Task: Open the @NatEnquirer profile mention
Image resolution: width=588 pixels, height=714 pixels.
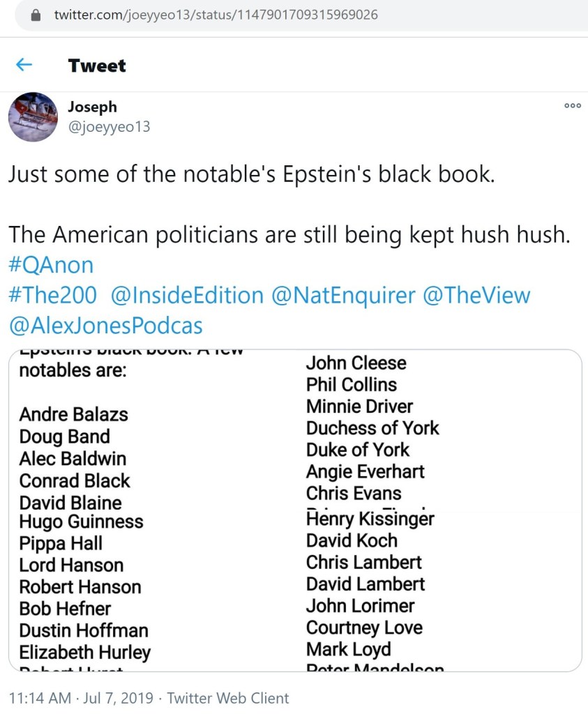Action: click(x=342, y=295)
